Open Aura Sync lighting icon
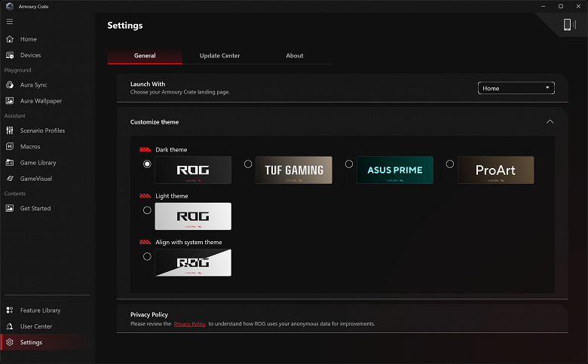The height and width of the screenshot is (364, 588). 10,85
